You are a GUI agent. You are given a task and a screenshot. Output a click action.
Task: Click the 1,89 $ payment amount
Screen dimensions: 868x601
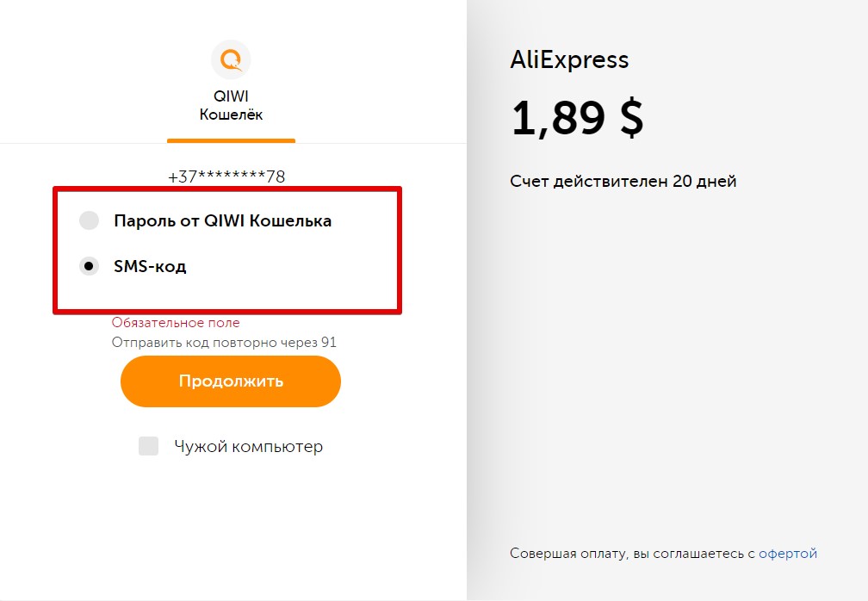pos(577,118)
